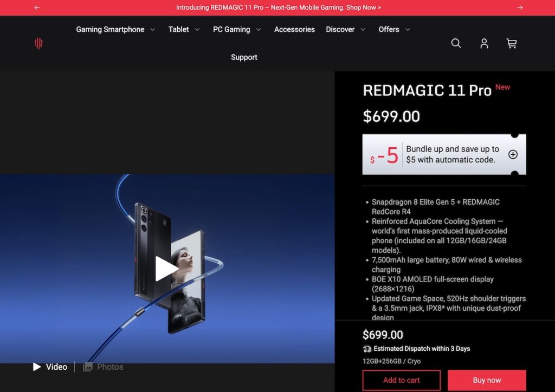The height and width of the screenshot is (392, 555).
Task: Go to the Support page
Action: 244,57
